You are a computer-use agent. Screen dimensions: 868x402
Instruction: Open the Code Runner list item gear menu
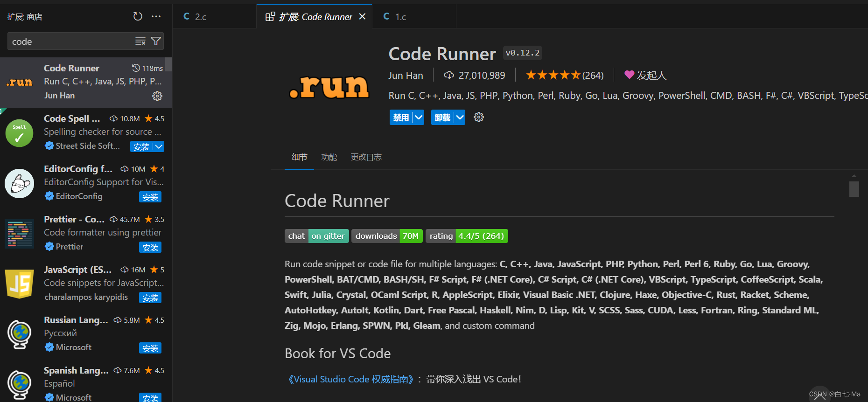pos(157,96)
